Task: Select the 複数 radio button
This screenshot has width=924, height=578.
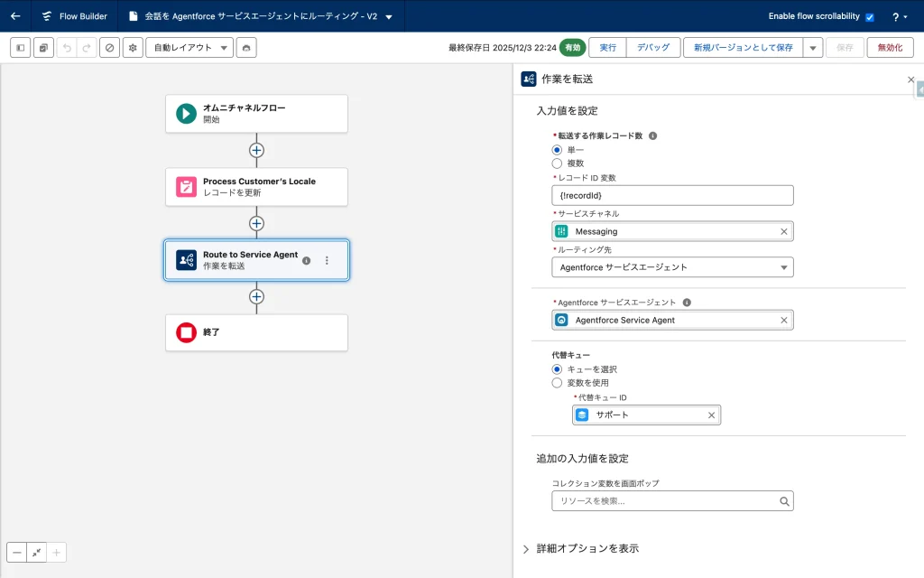Action: tap(557, 163)
